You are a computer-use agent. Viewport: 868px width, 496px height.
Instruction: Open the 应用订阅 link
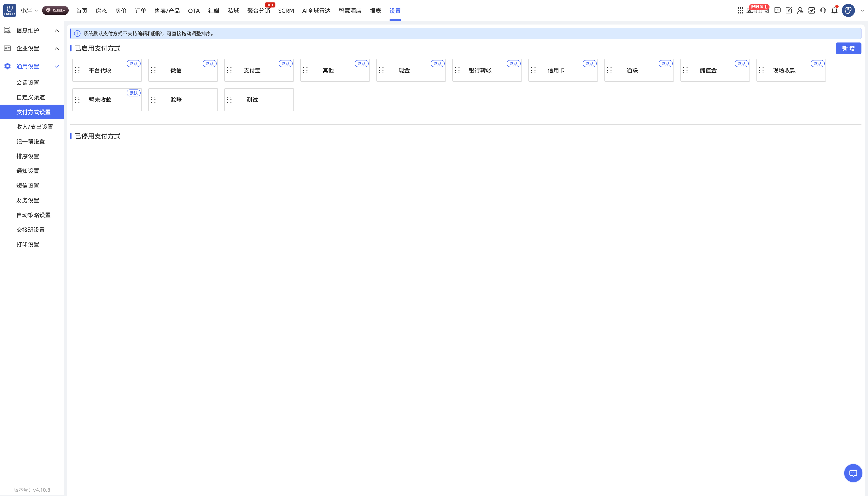tap(757, 11)
